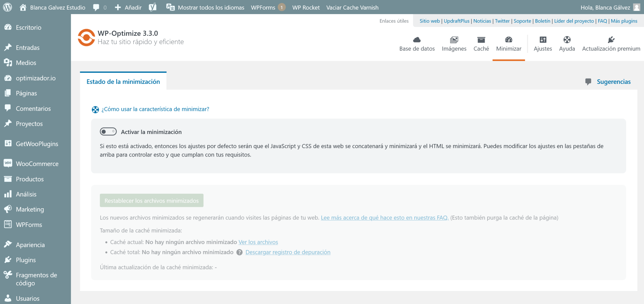Click Twitter link

(502, 21)
